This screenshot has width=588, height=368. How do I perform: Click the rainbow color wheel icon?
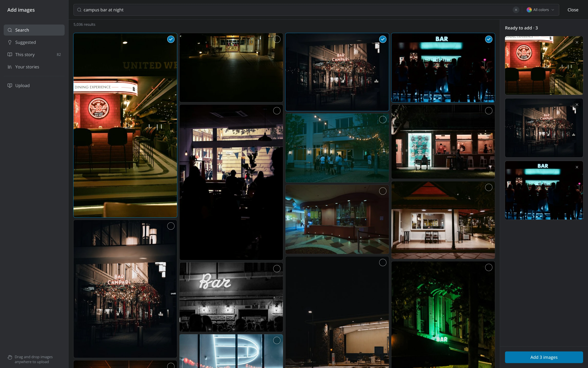pyautogui.click(x=529, y=10)
